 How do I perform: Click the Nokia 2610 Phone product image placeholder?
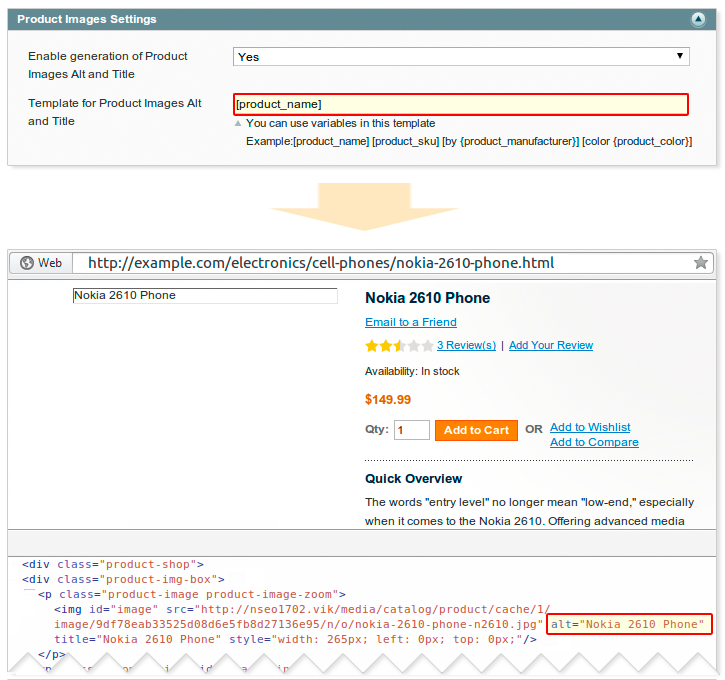click(x=205, y=296)
